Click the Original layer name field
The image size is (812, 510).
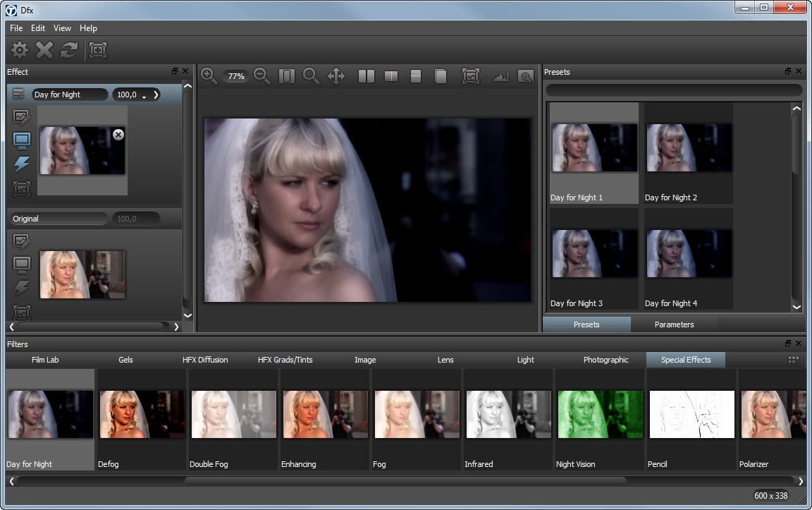(58, 219)
